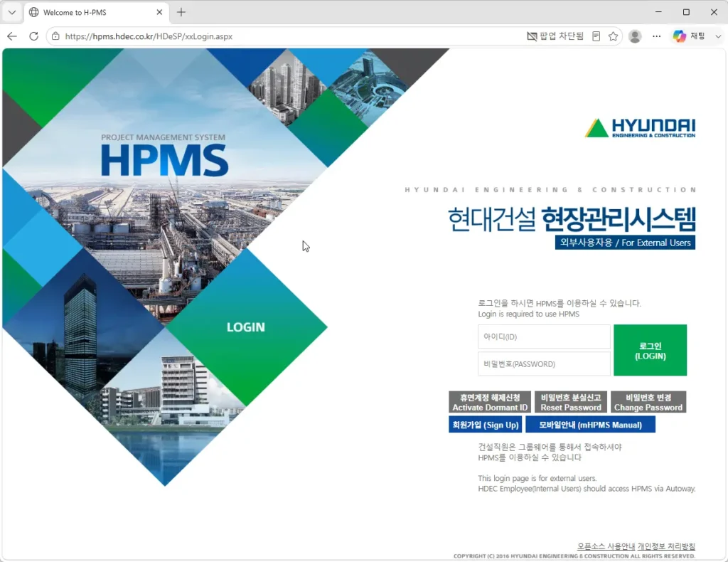Select the Welcome to H-PMS tab
Screen dimensions: 728x562
pos(96,12)
